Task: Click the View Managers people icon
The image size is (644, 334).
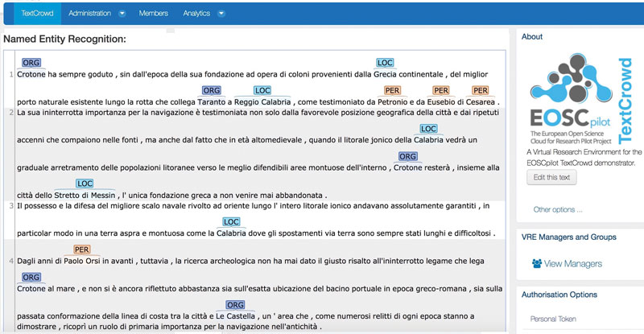Action: point(537,264)
